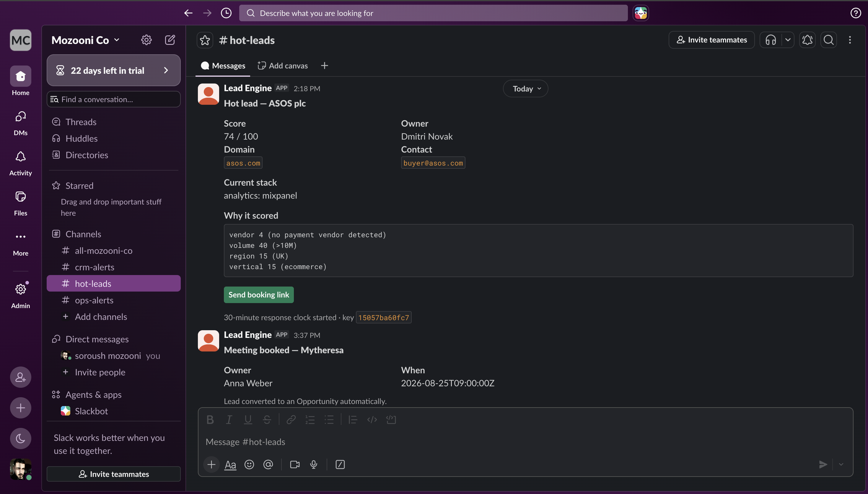Toggle dark mode moon icon
Screen dimensions: 868x494
(x=21, y=438)
